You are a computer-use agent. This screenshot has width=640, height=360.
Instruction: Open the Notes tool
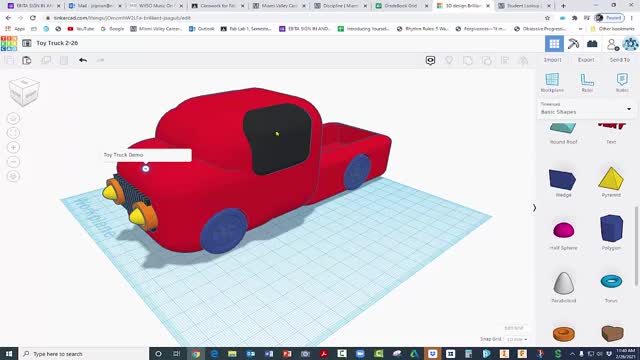coord(622,82)
